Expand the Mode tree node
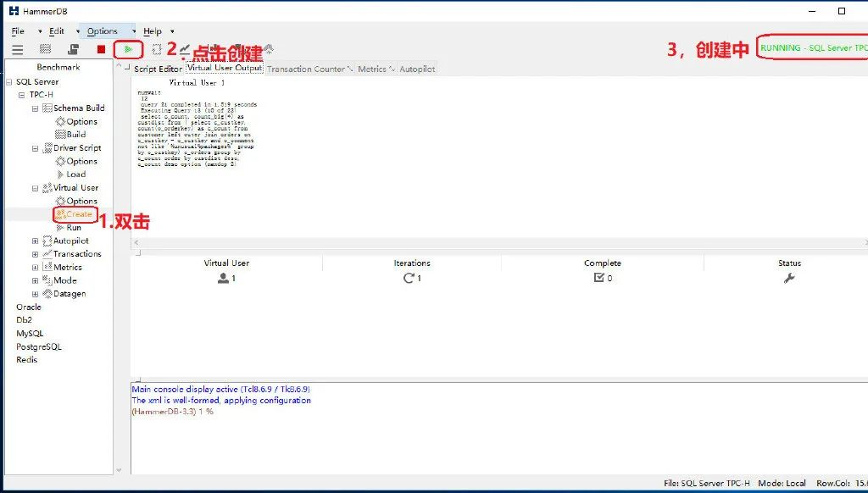868x493 pixels. coord(35,280)
